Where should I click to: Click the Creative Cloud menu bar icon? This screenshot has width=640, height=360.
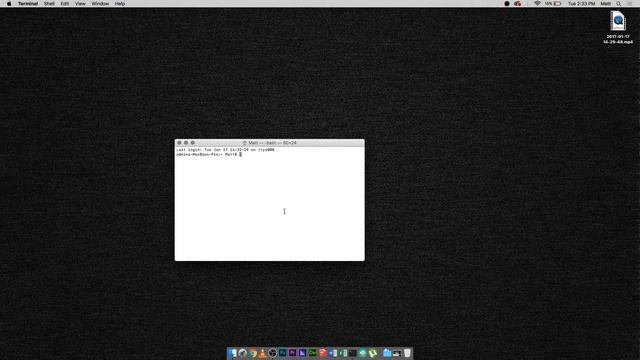(x=518, y=4)
